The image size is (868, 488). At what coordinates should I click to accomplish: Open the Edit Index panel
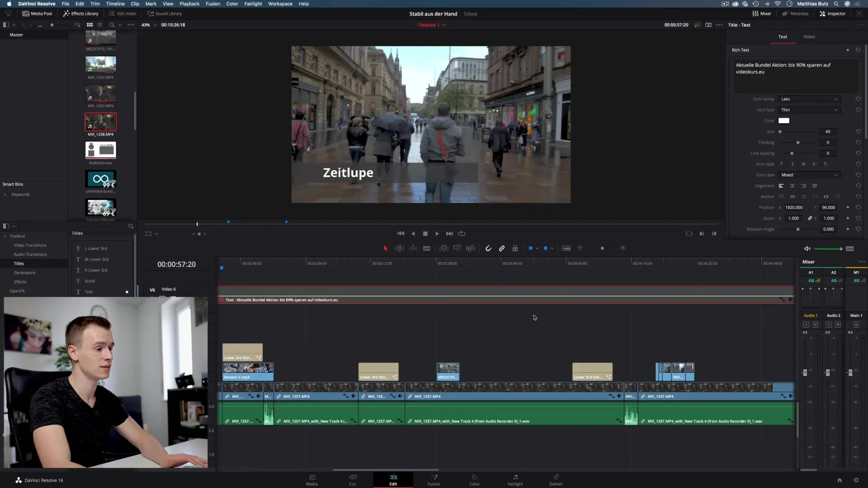123,14
